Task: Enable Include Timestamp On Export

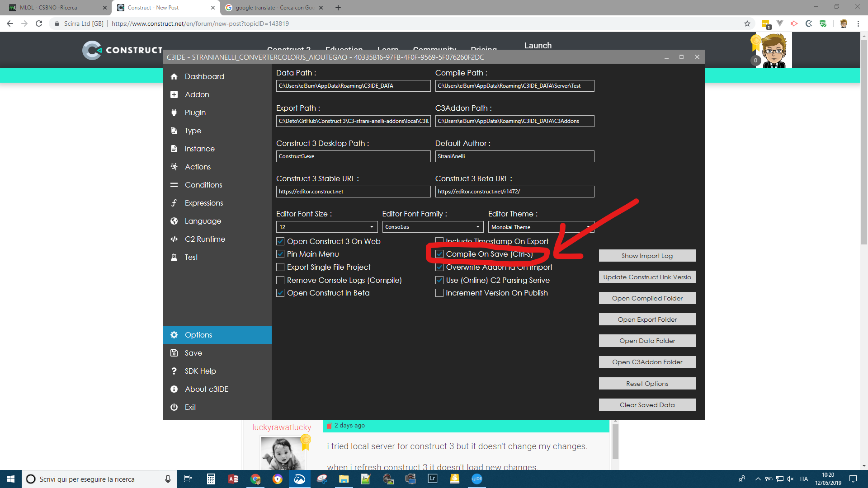Action: (439, 241)
